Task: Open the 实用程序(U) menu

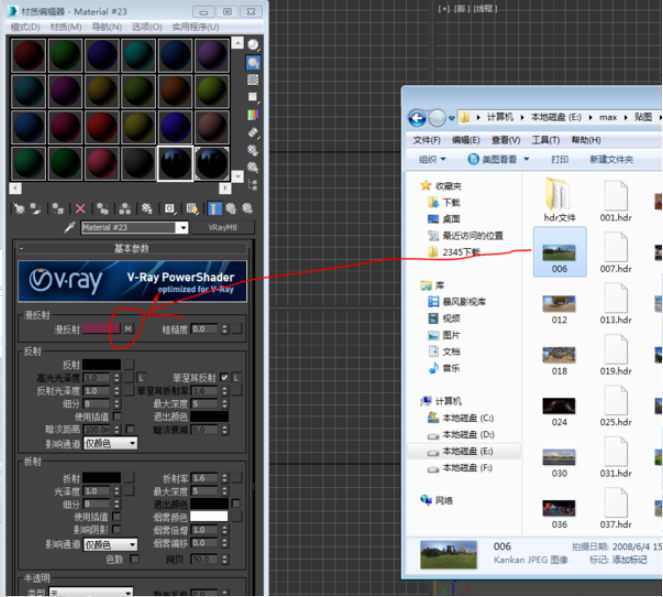Action: click(195, 27)
